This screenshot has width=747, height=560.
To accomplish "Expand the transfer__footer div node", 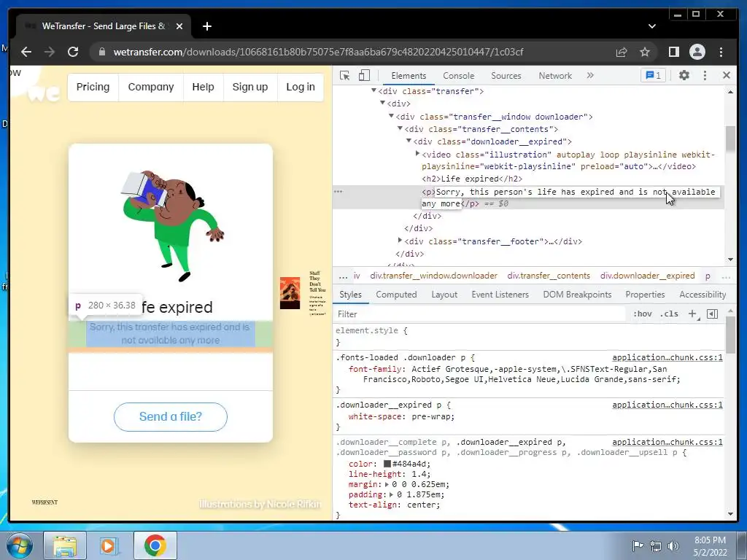I will tap(400, 241).
